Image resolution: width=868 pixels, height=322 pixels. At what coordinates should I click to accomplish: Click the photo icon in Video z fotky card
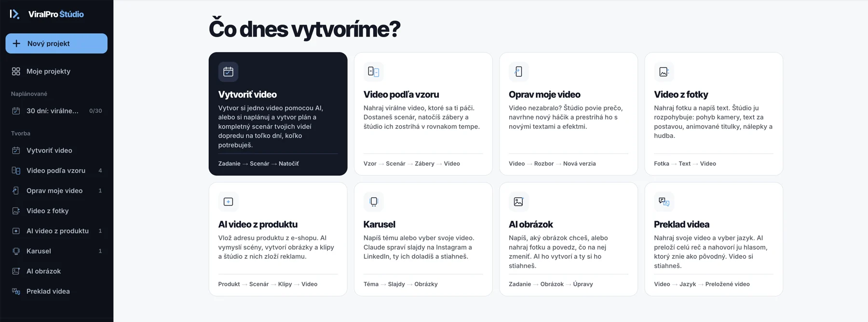coord(664,72)
